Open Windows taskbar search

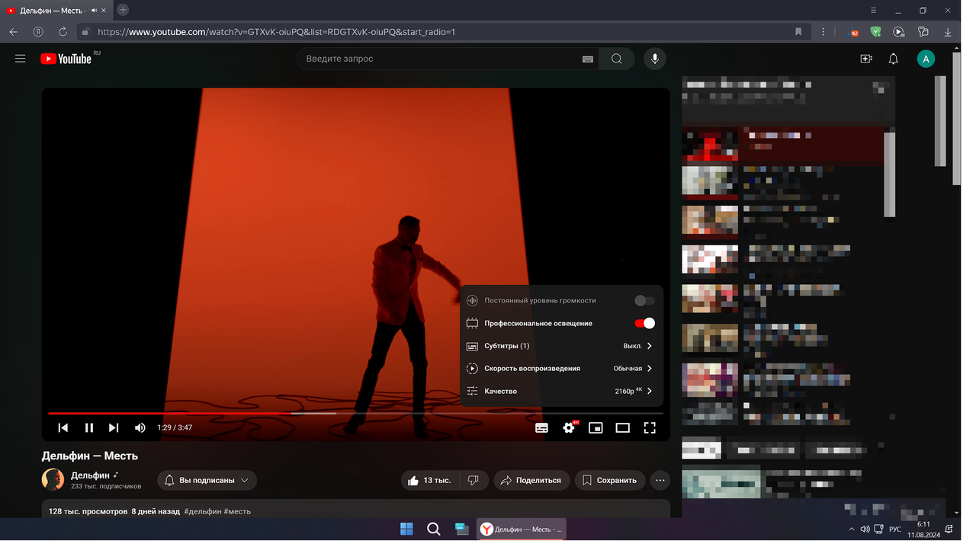(433, 529)
